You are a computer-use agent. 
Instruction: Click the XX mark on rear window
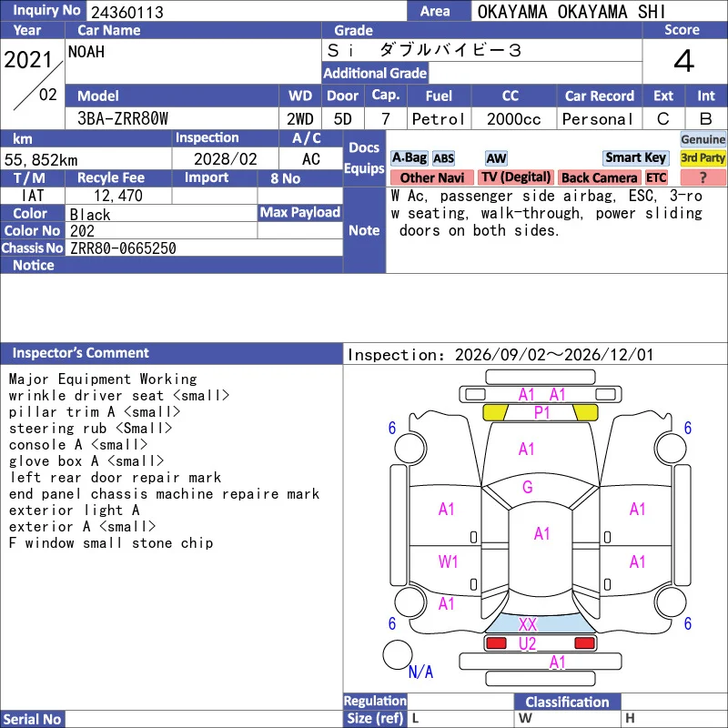tap(528, 624)
